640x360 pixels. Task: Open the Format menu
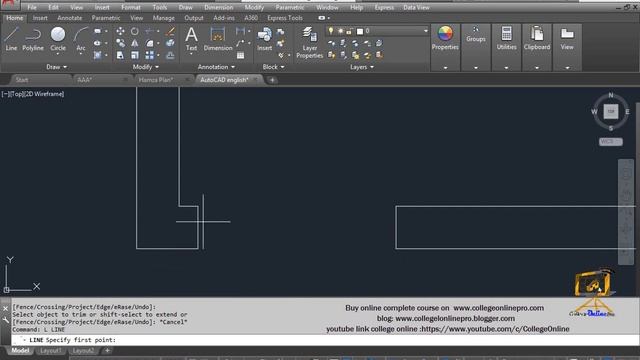[x=131, y=7]
